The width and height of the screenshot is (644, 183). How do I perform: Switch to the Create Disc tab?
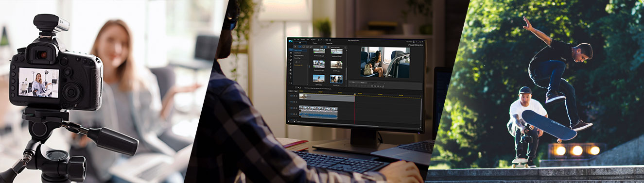point(329,43)
